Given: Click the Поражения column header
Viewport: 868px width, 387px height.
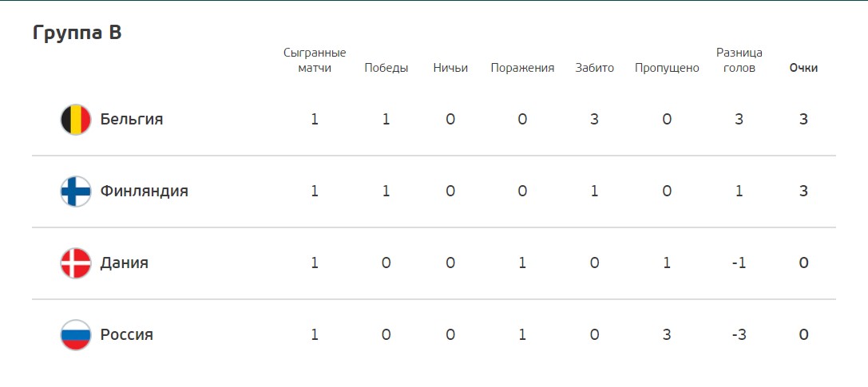Looking at the screenshot, I should 522,68.
